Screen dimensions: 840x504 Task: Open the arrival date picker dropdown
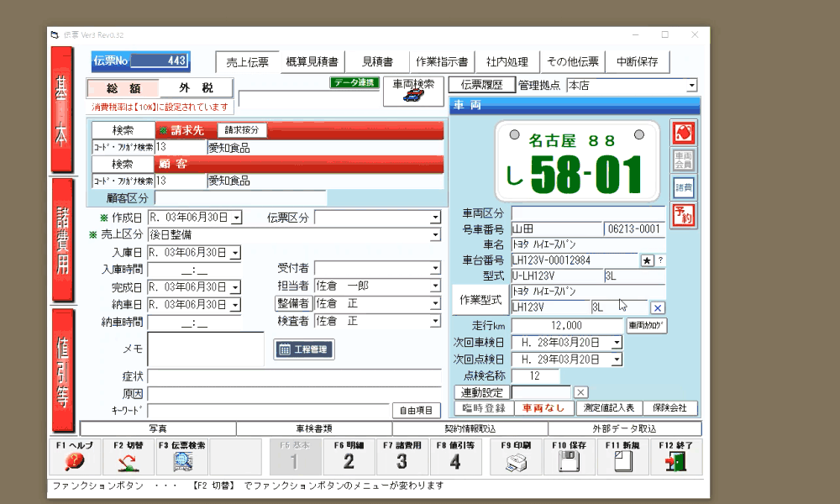(235, 252)
